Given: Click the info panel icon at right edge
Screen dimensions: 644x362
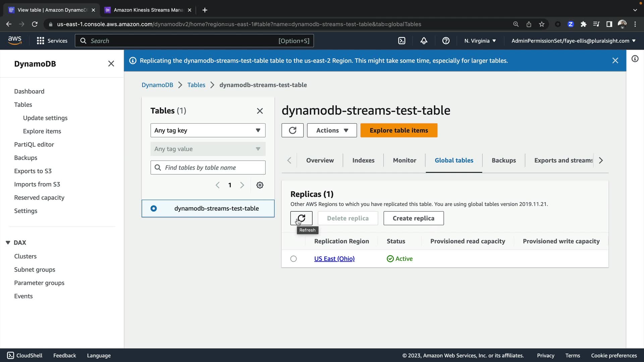Looking at the screenshot, I should coord(635,59).
